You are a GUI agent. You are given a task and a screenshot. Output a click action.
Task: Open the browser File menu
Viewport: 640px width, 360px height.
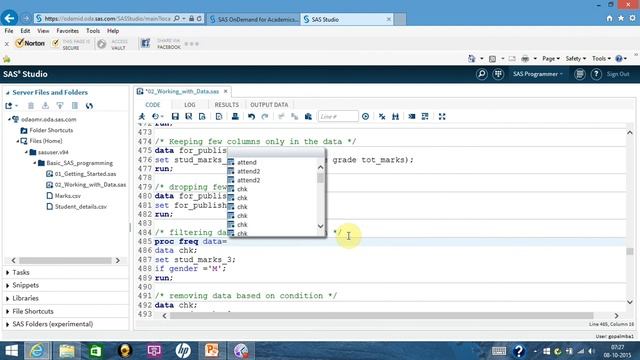[9, 31]
